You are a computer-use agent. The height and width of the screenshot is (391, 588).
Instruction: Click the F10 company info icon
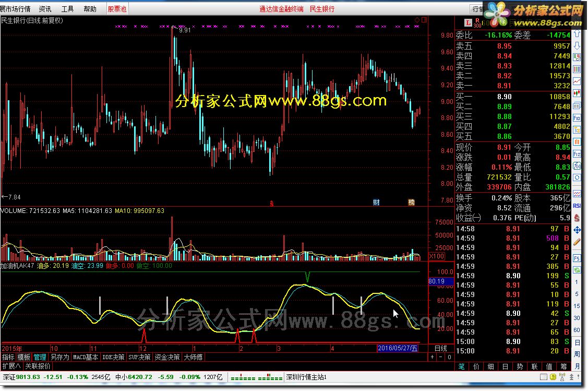(x=577, y=118)
